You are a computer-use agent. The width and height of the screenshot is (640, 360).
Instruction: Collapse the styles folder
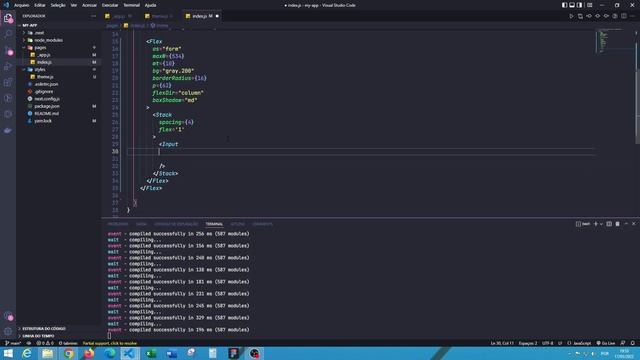tap(40, 69)
